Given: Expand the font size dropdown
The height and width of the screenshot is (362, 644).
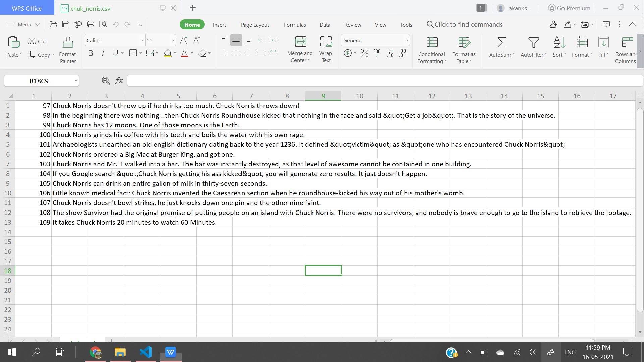Looking at the screenshot, I should [x=173, y=40].
